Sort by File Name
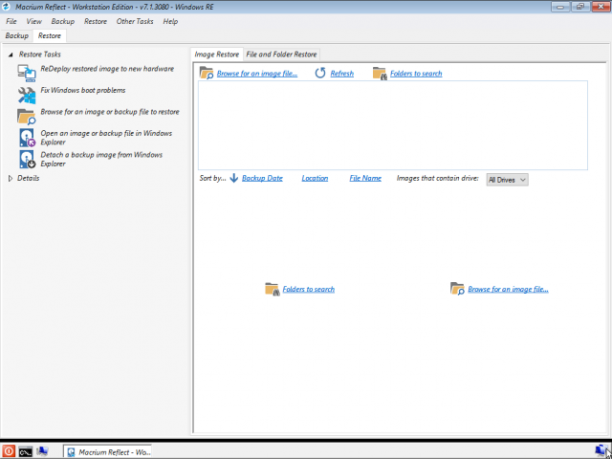The image size is (612, 459). (x=365, y=178)
